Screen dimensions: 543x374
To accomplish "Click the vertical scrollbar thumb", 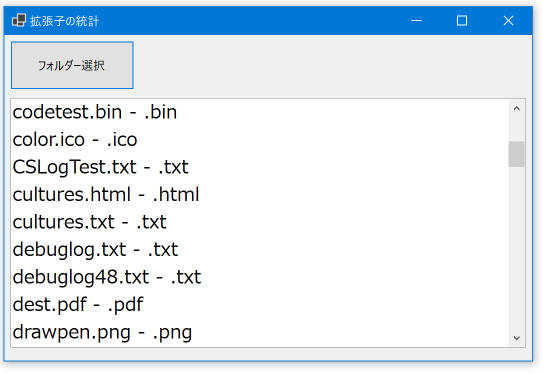I will tap(517, 154).
